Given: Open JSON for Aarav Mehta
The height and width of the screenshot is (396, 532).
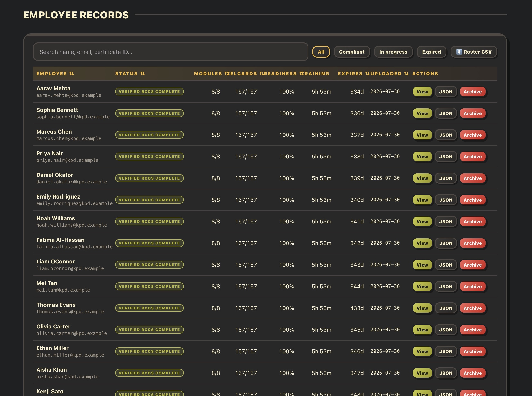Looking at the screenshot, I should (x=446, y=91).
